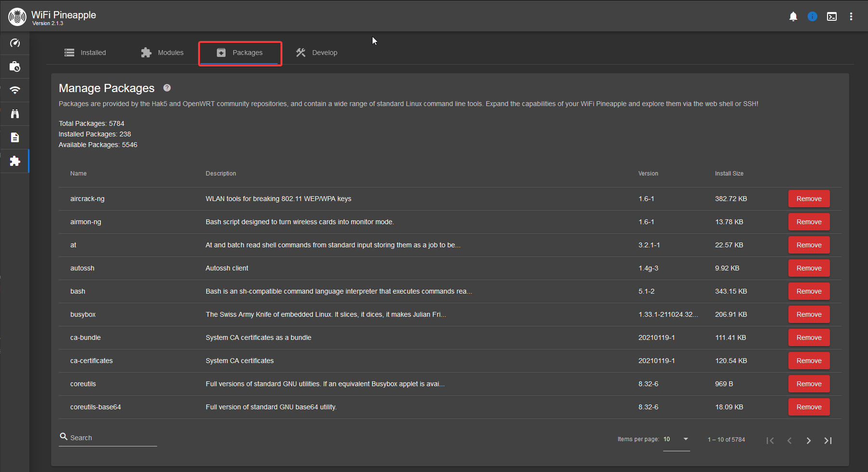Switch to the Modules tab
This screenshot has height=472, width=868.
pos(162,53)
